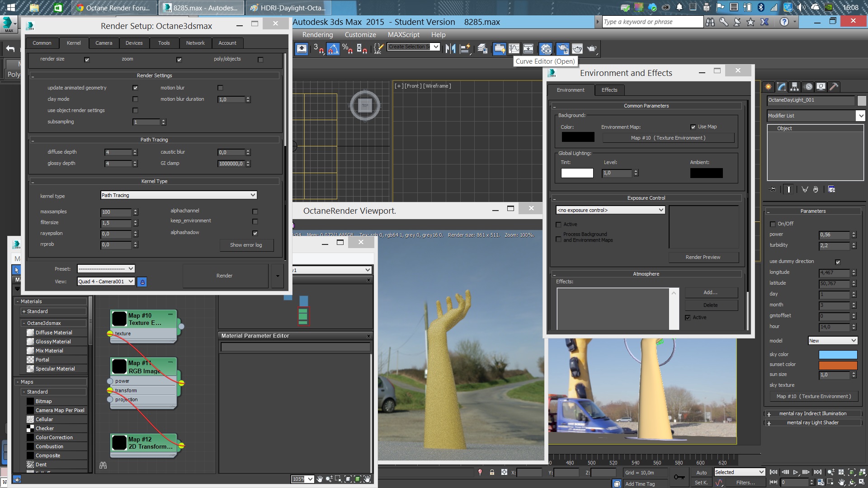
Task: Click the Pin Stack icon
Action: pos(773,189)
